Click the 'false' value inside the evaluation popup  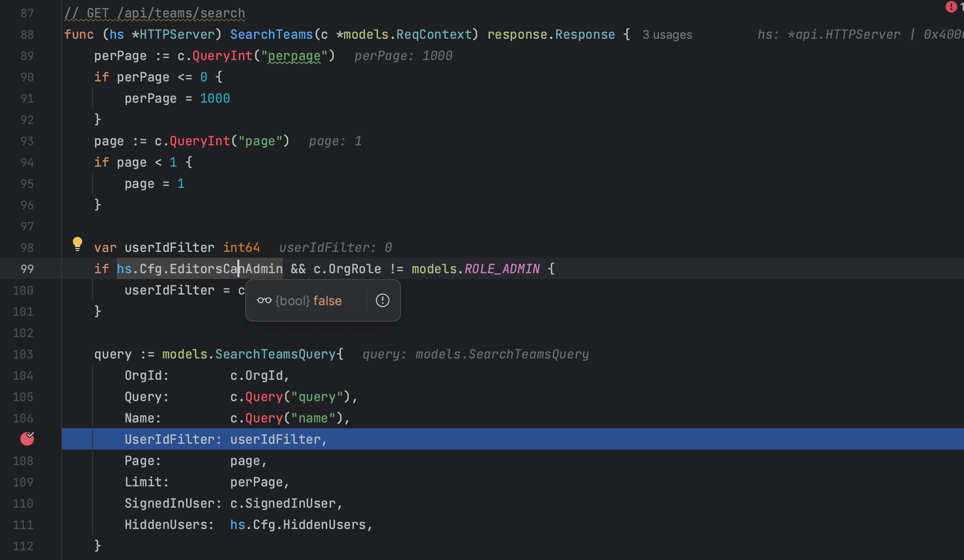[x=328, y=300]
